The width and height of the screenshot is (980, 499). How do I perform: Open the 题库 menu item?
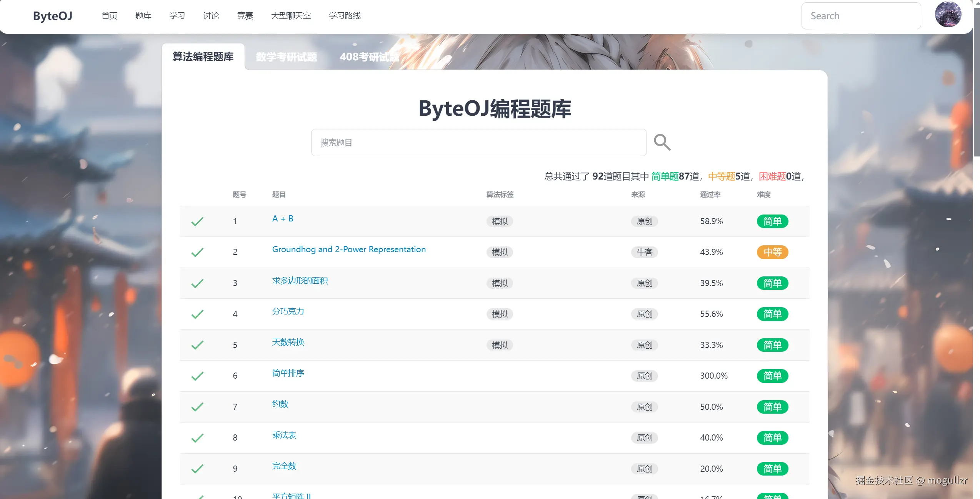(143, 16)
